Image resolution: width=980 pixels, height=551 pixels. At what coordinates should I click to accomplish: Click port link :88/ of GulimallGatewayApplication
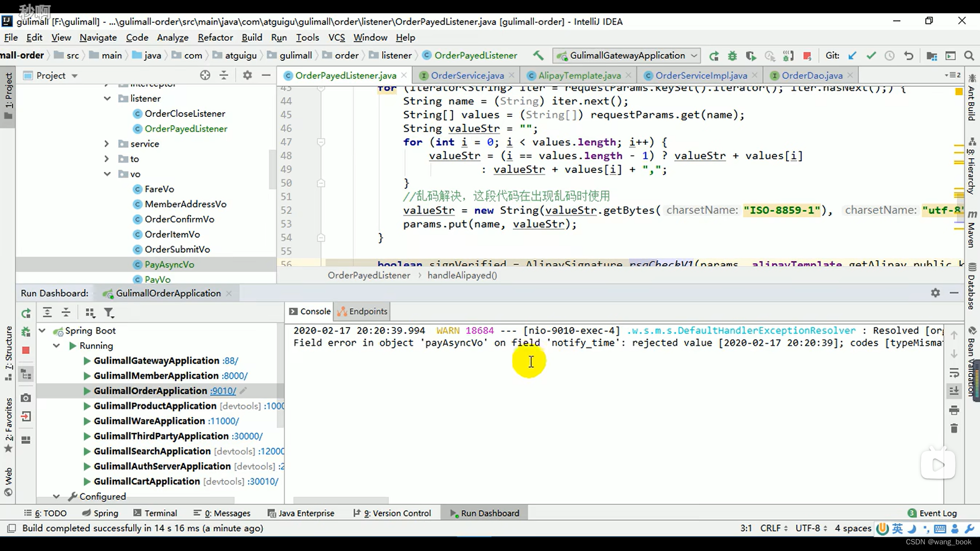coord(230,361)
